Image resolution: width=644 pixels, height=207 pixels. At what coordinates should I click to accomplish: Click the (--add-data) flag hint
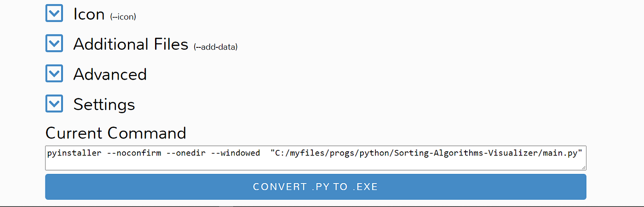coord(215,46)
